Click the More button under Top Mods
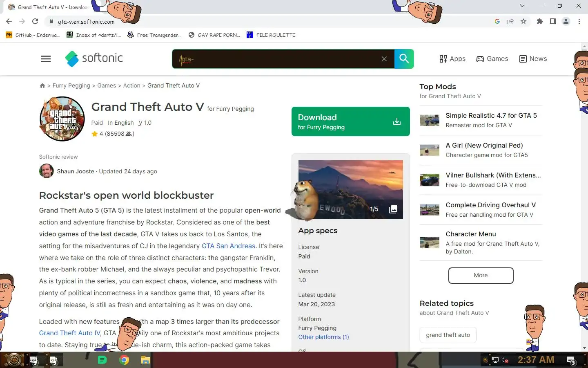The width and height of the screenshot is (588, 368). tap(481, 275)
